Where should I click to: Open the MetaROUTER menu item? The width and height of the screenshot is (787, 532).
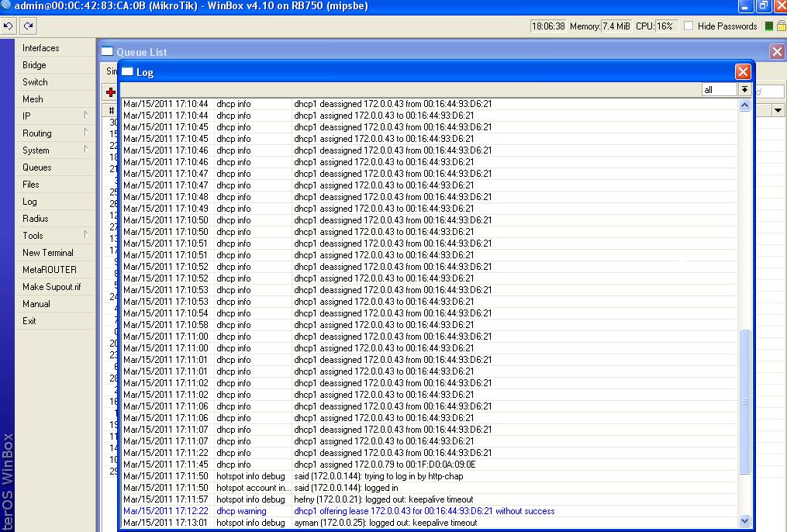pos(55,270)
